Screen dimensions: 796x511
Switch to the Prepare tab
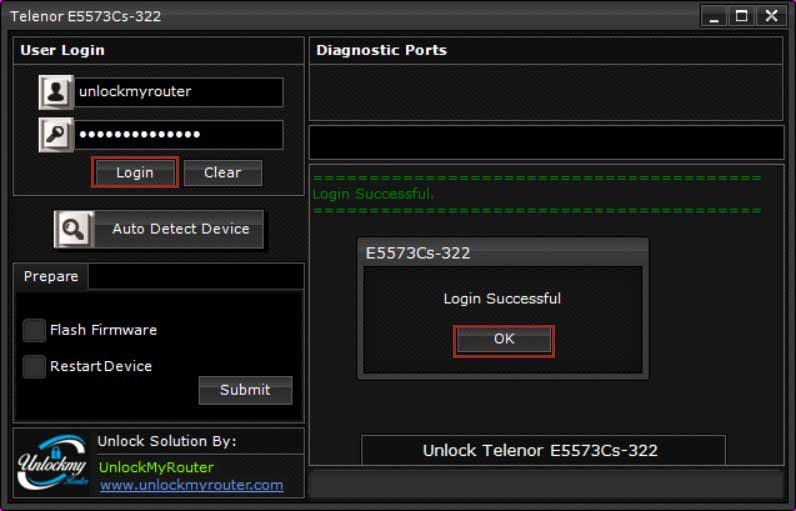coord(51,277)
